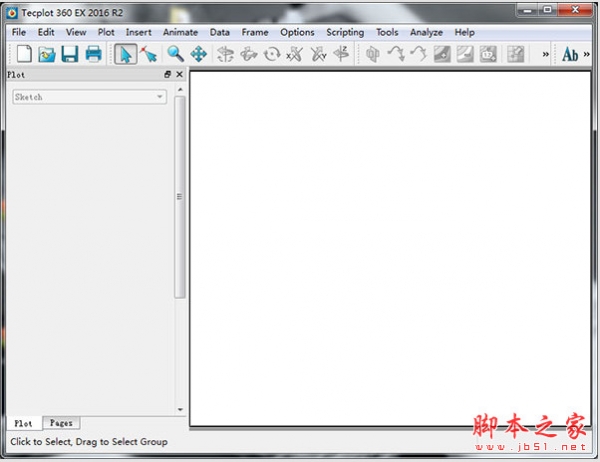Screen dimensions: 600x462
Task: Open the Tools menu
Action: pyautogui.click(x=387, y=32)
